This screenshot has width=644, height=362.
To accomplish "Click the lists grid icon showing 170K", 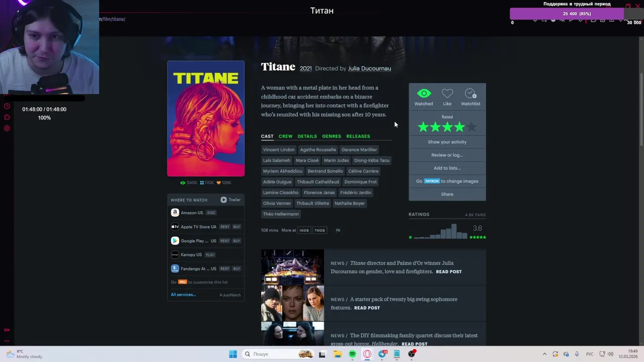I will coord(207,183).
